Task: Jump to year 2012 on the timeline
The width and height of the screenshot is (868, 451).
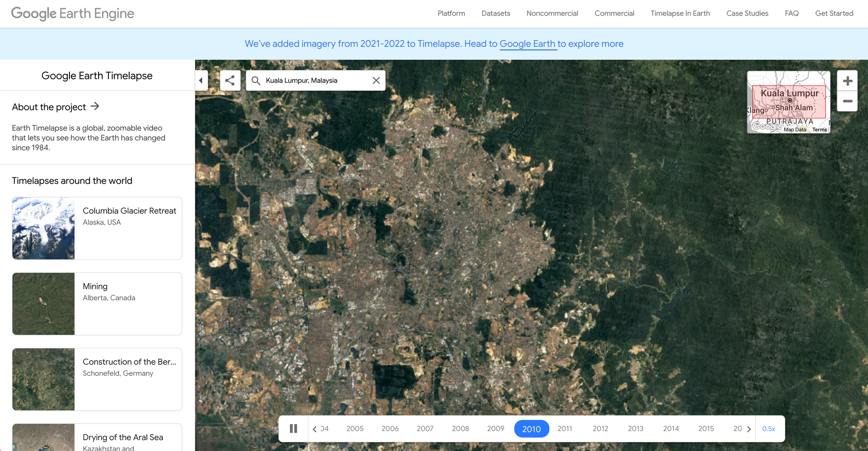Action: [x=600, y=428]
